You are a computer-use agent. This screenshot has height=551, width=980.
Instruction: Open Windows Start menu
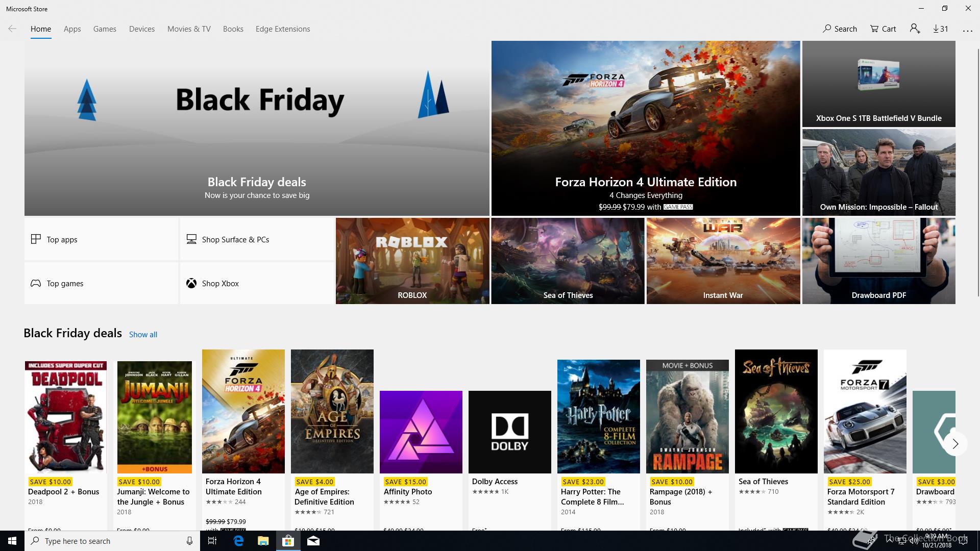click(12, 541)
